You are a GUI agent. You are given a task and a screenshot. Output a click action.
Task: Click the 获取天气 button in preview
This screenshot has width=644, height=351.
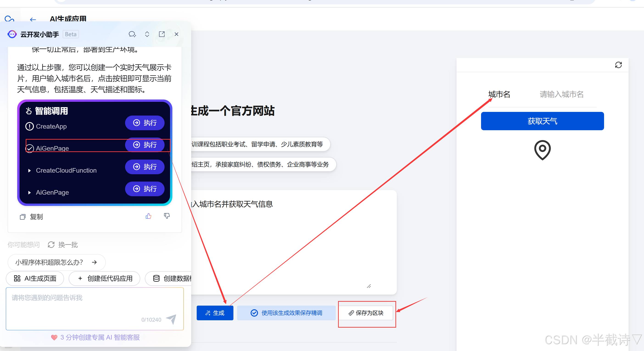click(542, 121)
